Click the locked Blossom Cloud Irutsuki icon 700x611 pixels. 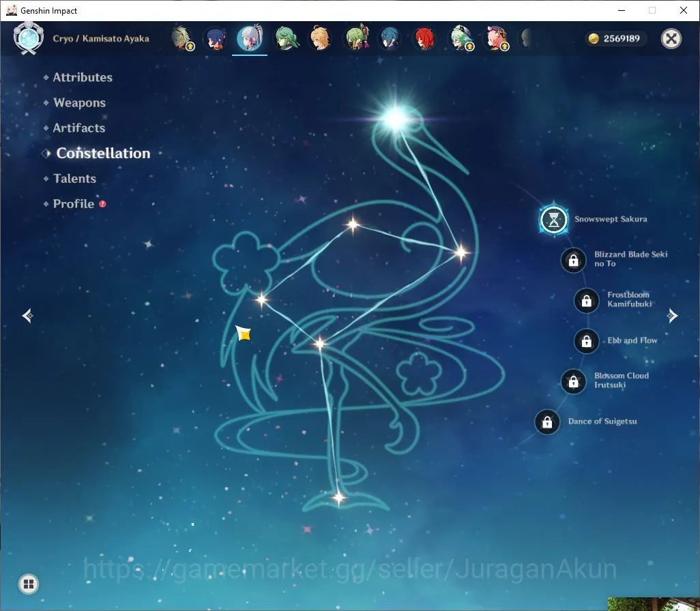tap(574, 382)
